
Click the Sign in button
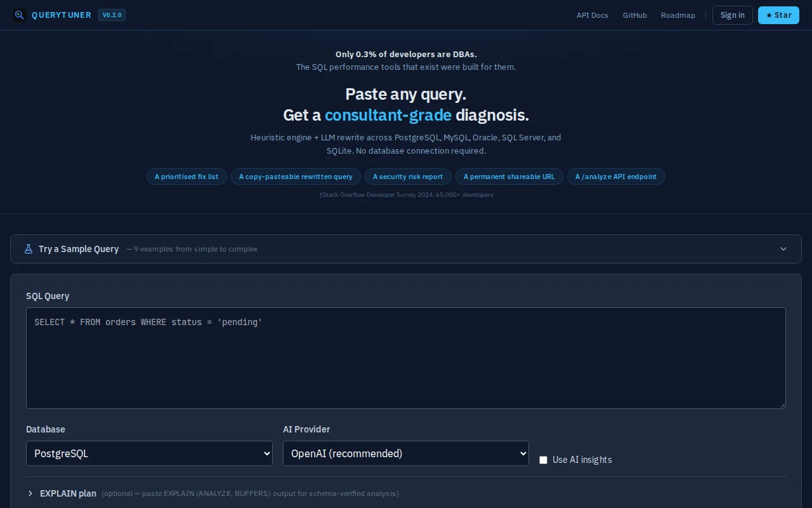[x=732, y=15]
